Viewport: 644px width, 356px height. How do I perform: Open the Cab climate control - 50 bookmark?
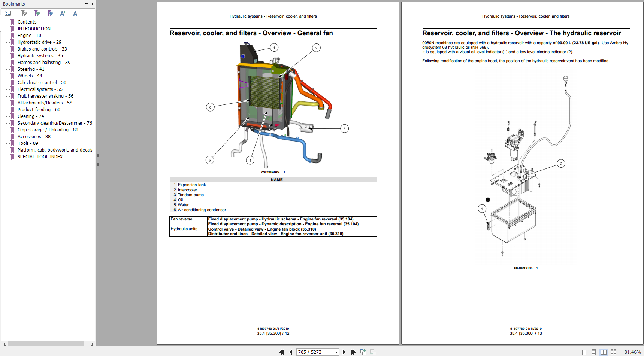pos(42,83)
